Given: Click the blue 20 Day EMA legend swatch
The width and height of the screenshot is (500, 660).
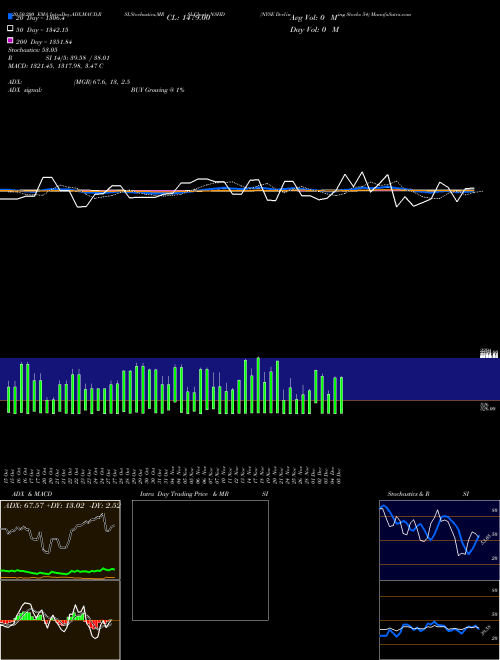Looking at the screenshot, I should pyautogui.click(x=10, y=16).
